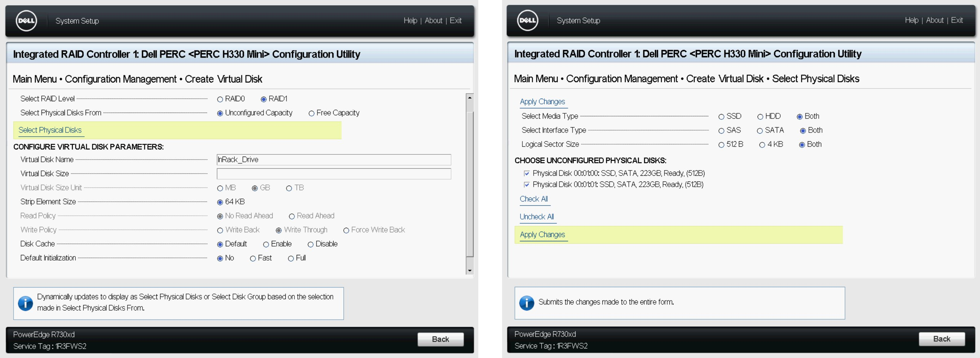Viewport: 980px width, 358px height.
Task: Choose Free Capacity for physical disks source
Action: tap(312, 114)
